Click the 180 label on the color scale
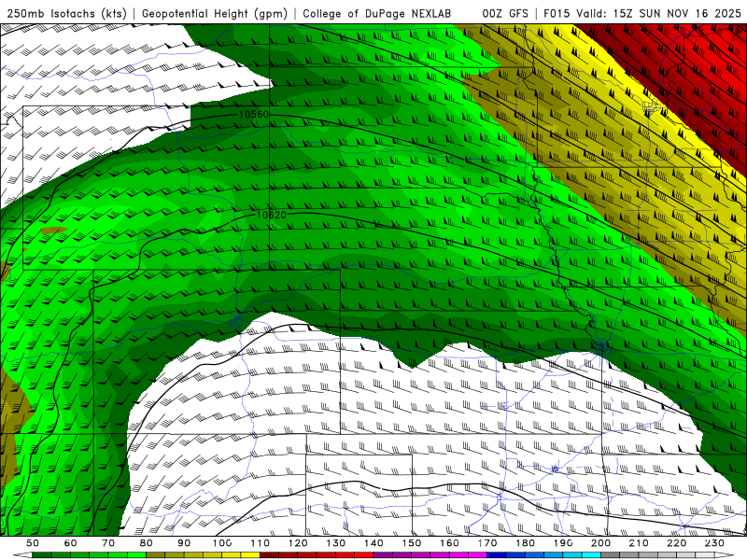Image resolution: width=747 pixels, height=560 pixels. coord(525,543)
